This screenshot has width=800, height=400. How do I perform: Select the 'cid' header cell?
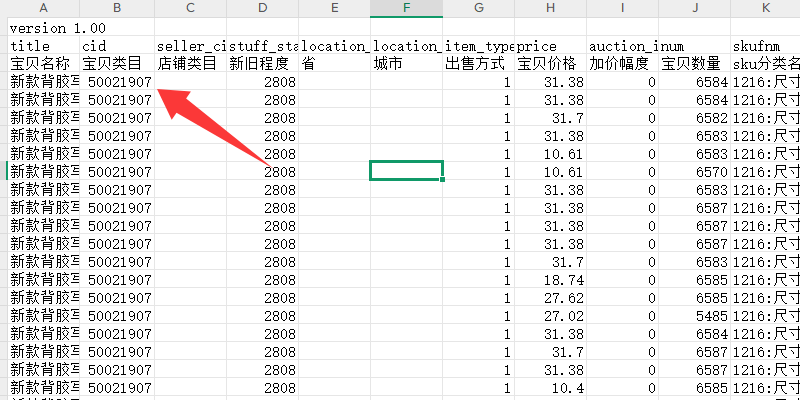117,46
